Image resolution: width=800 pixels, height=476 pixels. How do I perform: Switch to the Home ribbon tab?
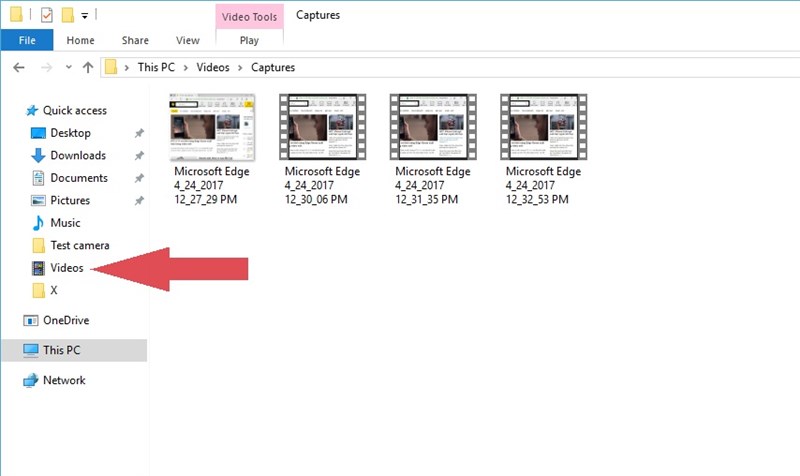coord(80,40)
